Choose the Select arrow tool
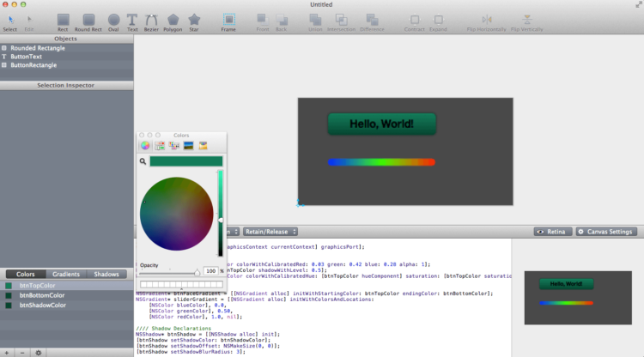644x357 pixels. [10, 23]
